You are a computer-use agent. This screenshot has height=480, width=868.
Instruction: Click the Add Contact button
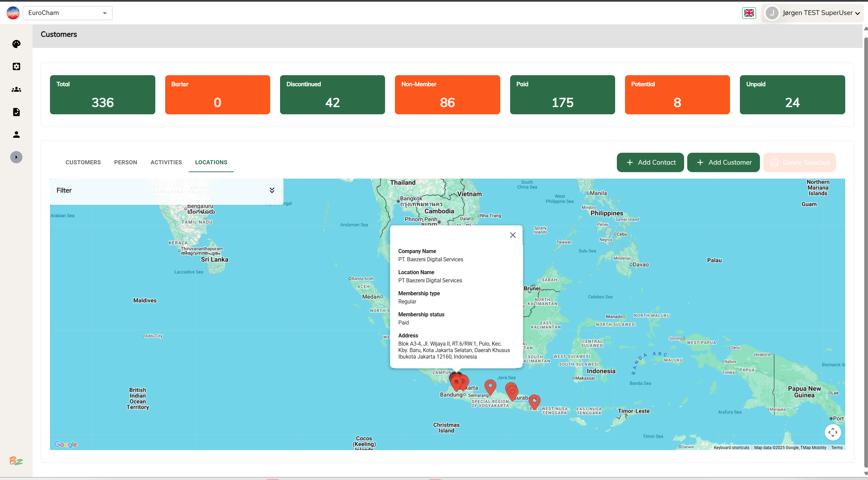point(650,162)
